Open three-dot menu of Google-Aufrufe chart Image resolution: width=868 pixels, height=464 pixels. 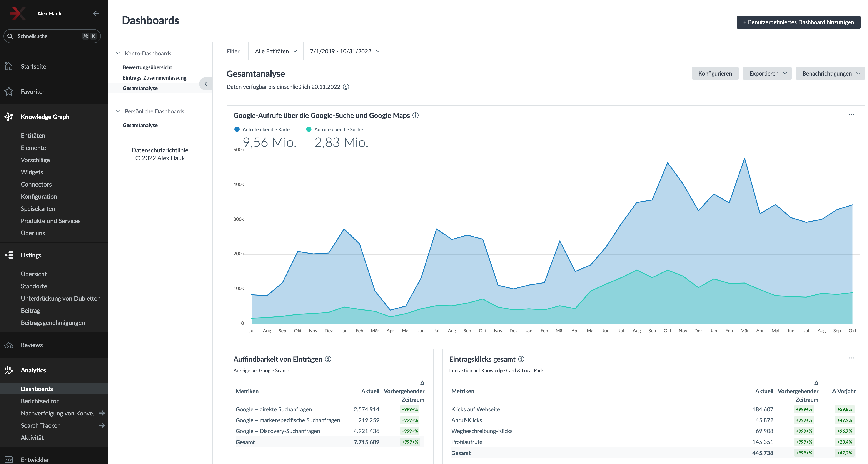(851, 114)
